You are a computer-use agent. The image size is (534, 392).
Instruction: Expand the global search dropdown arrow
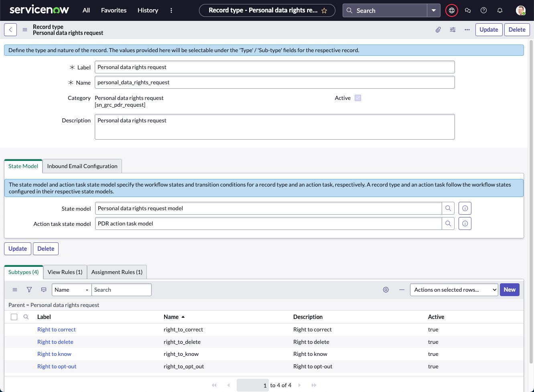[x=433, y=10]
